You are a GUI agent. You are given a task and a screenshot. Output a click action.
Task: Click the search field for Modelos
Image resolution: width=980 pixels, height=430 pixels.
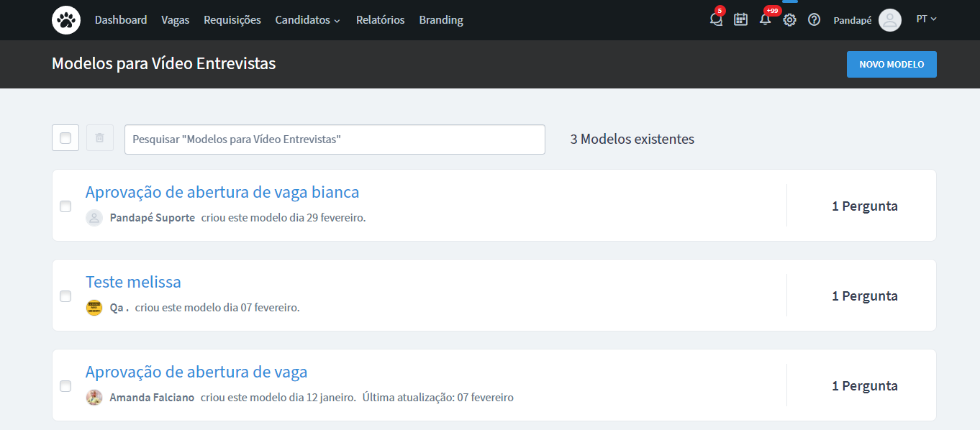tap(335, 139)
